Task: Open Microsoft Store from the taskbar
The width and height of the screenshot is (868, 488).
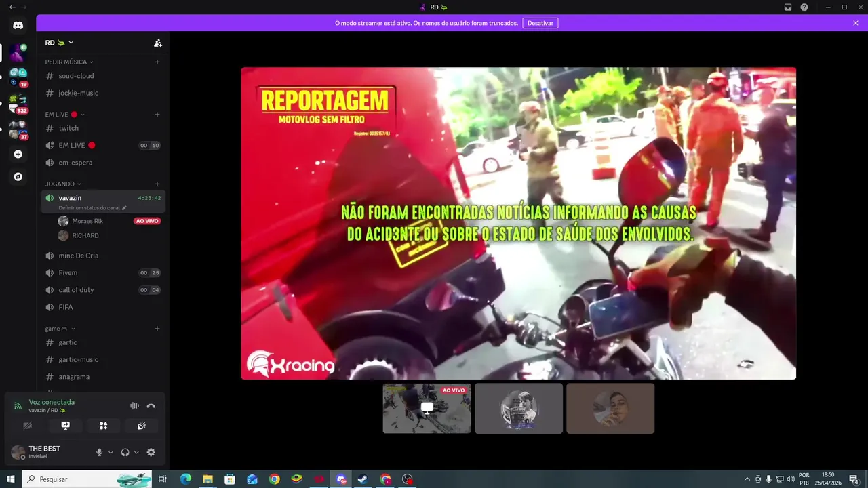Action: pos(230,479)
